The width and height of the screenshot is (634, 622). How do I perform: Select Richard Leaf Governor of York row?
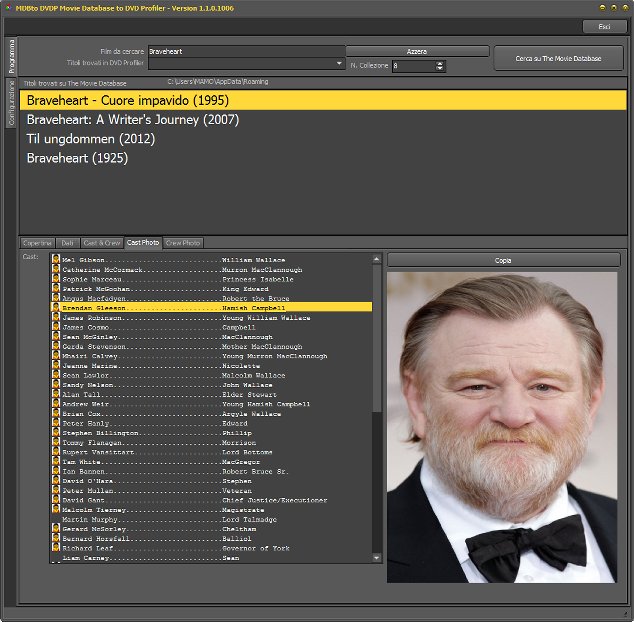tap(211, 548)
